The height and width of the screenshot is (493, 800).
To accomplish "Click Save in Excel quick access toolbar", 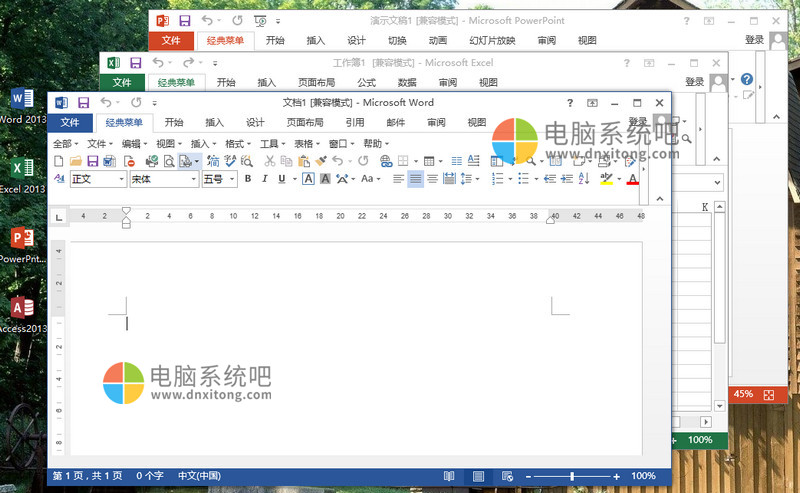I will pyautogui.click(x=136, y=63).
